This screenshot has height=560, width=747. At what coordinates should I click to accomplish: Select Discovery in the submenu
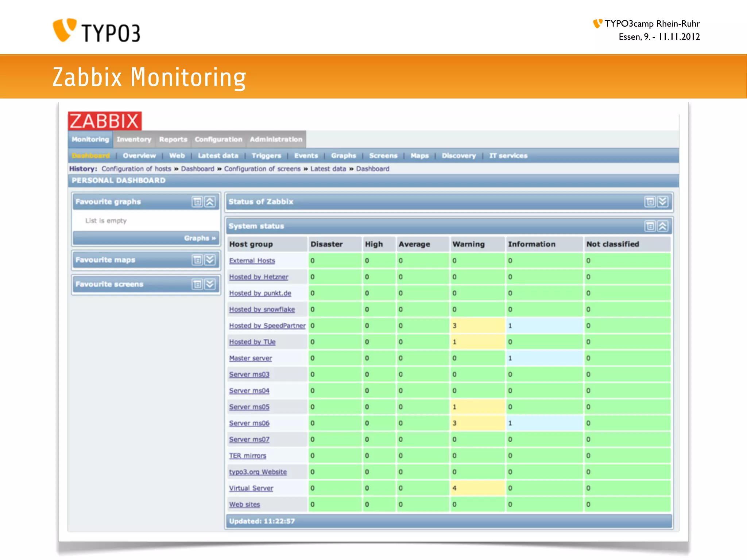(x=459, y=156)
